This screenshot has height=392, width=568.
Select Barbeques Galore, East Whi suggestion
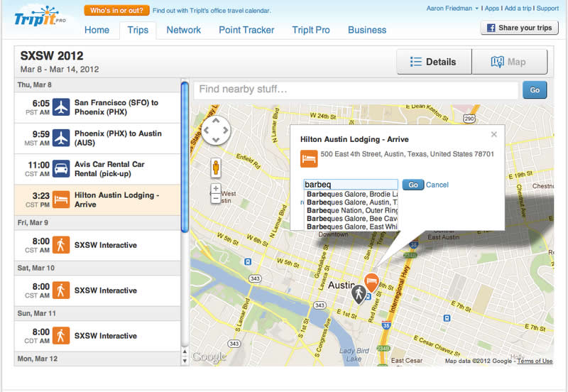click(x=351, y=227)
